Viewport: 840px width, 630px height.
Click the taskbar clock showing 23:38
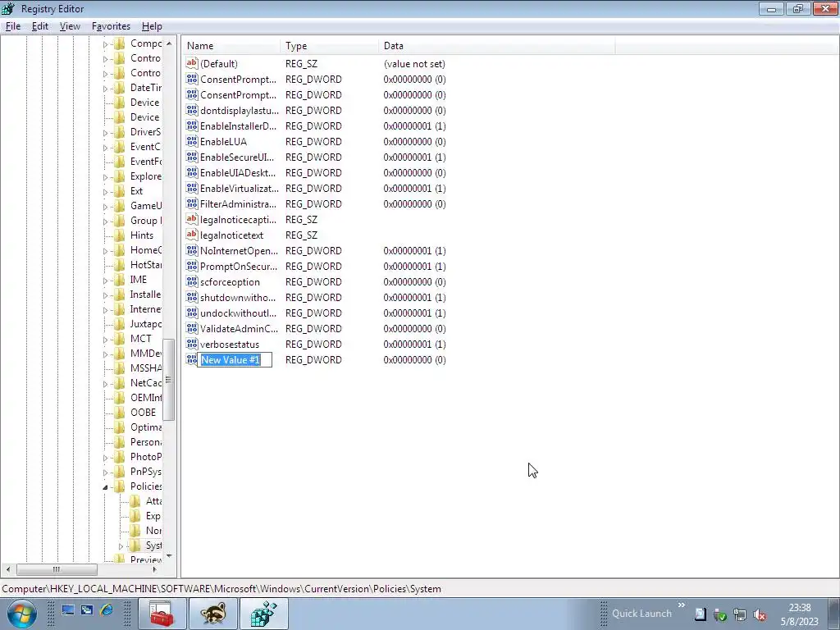[799, 608]
